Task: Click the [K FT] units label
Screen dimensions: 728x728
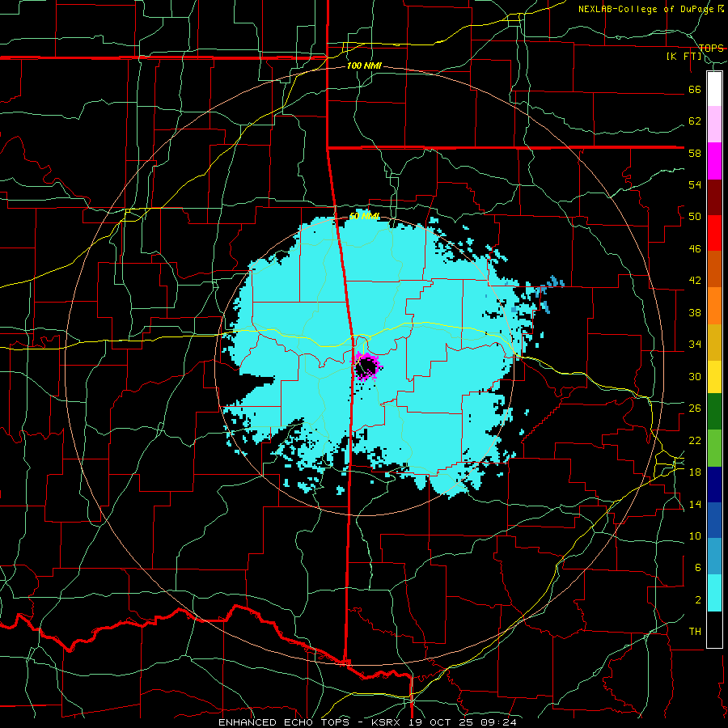Action: click(684, 57)
